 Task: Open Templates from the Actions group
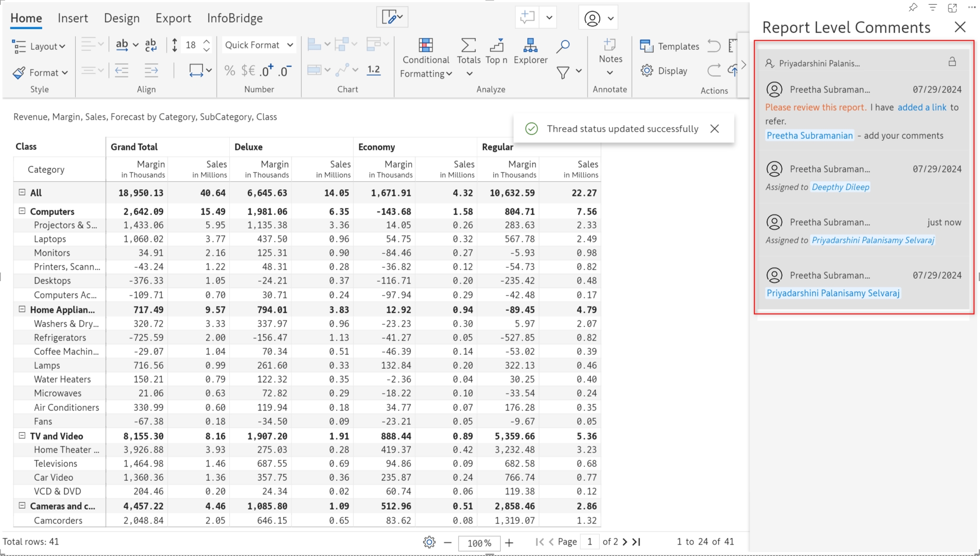[x=669, y=46]
